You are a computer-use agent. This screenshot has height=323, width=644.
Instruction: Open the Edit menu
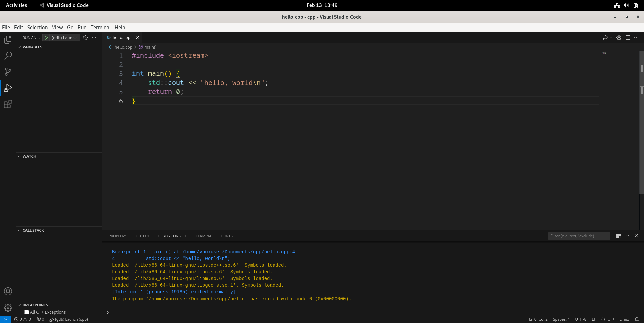18,28
